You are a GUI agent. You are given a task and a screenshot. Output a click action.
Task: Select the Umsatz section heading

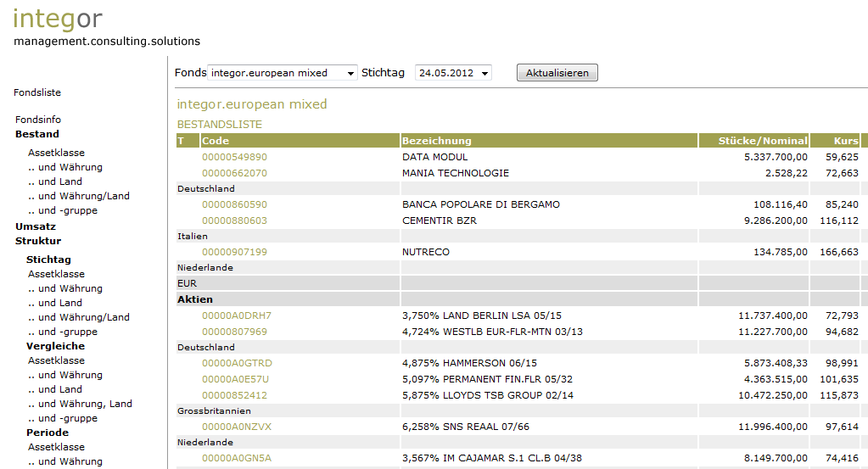36,226
